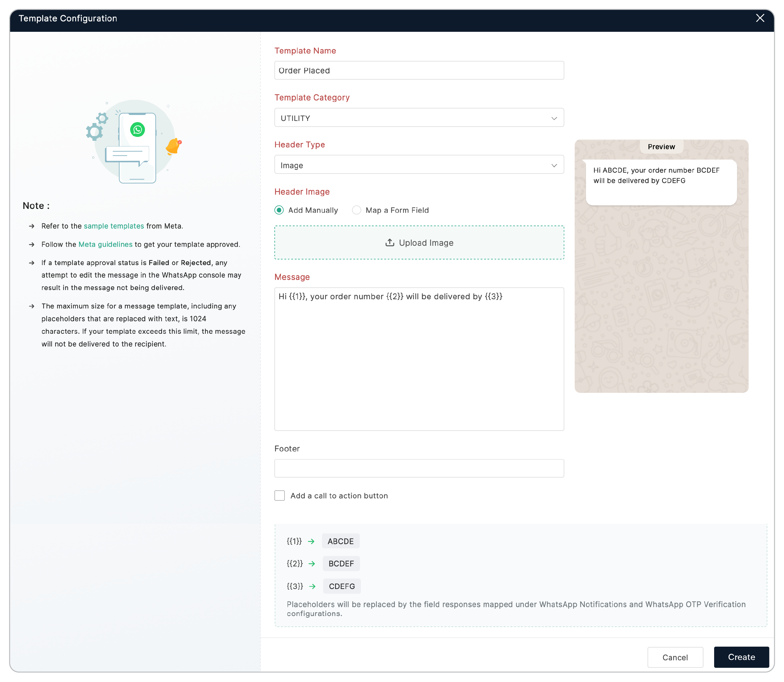Screen dimensions: 784x682
Task: Click the arrow icon next to {{2}}
Action: click(x=312, y=563)
